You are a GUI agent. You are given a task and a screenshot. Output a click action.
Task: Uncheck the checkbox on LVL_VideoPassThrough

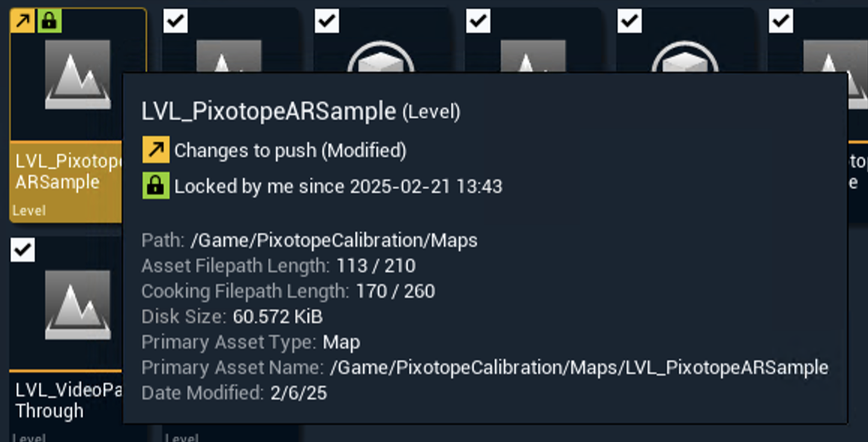tap(21, 249)
